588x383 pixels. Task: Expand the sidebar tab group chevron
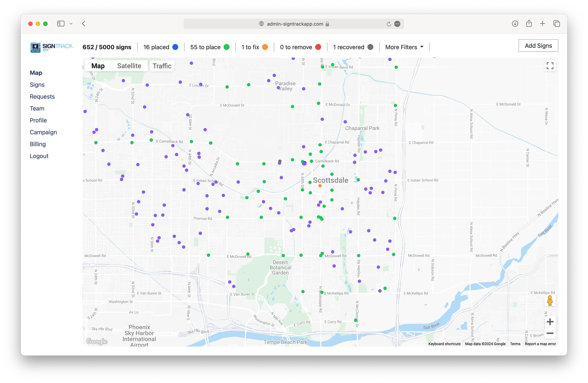71,24
